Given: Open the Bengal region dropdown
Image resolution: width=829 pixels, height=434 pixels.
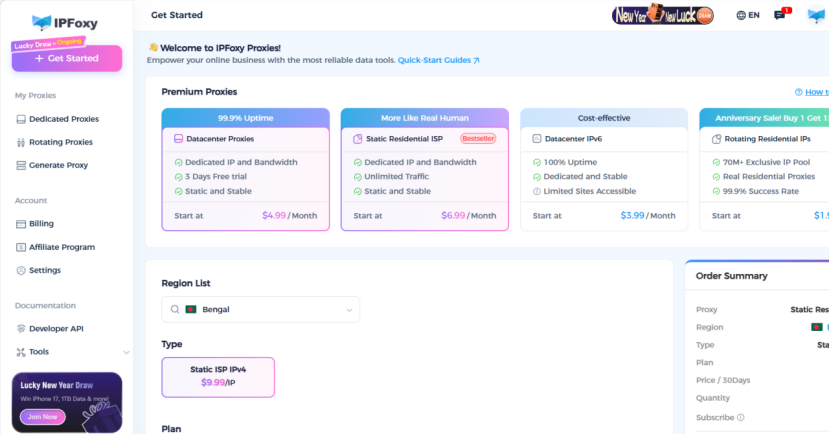Looking at the screenshot, I should (x=260, y=309).
